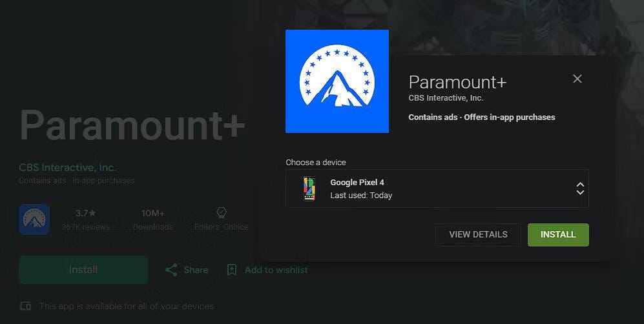Click the 3.7 star rating
Screen dimensions: 644x324
point(85,213)
